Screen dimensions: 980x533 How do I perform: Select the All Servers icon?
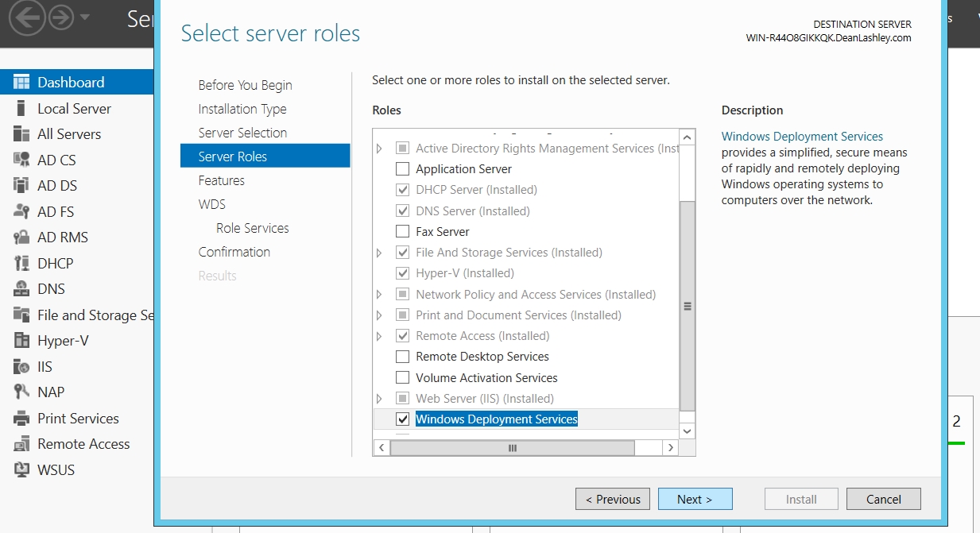click(21, 134)
